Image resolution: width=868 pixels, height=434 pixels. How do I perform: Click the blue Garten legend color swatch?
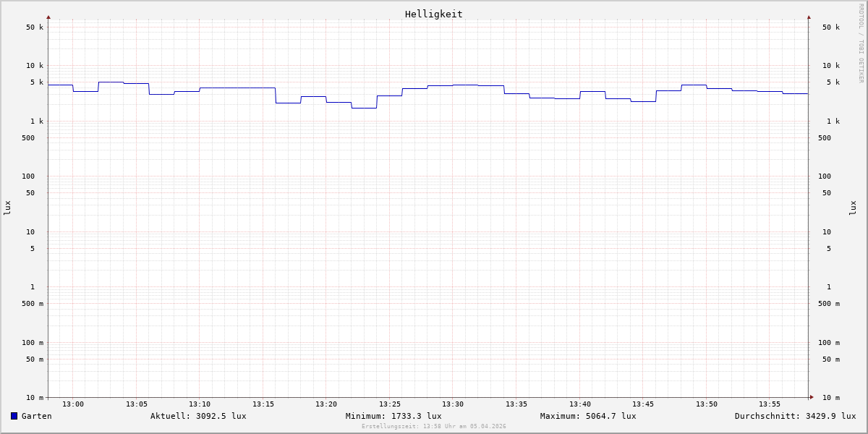(x=14, y=416)
